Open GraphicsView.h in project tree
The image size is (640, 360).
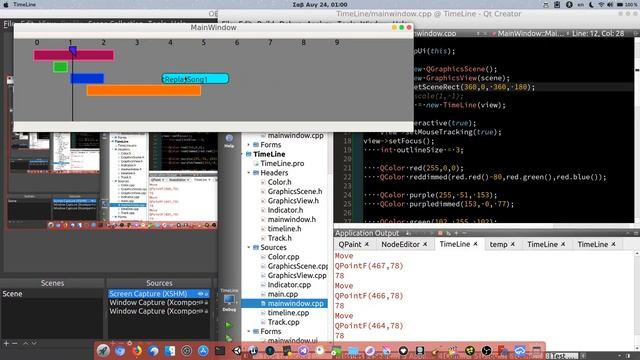pyautogui.click(x=293, y=201)
